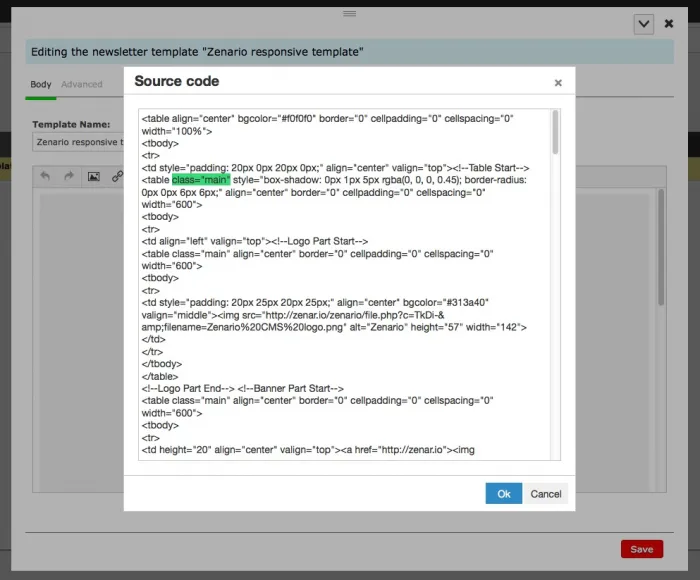Click the Template Name input field
The image size is (700, 580).
tap(78, 142)
